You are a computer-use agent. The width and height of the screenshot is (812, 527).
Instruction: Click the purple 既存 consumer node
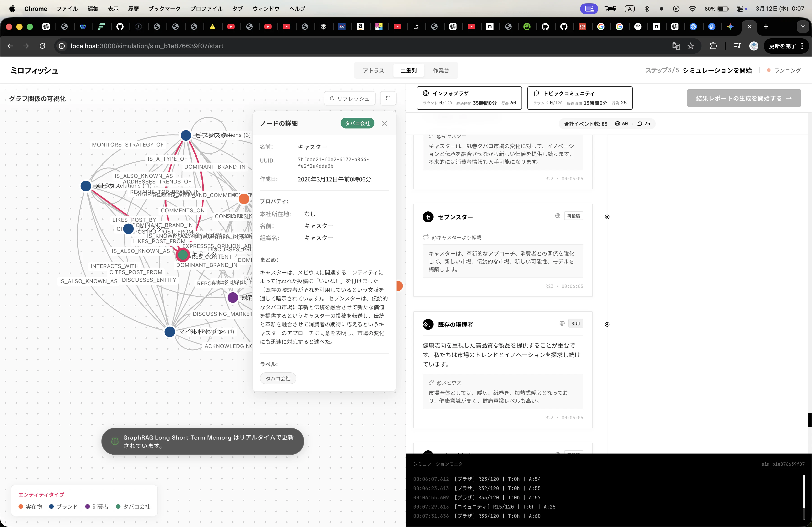click(233, 297)
